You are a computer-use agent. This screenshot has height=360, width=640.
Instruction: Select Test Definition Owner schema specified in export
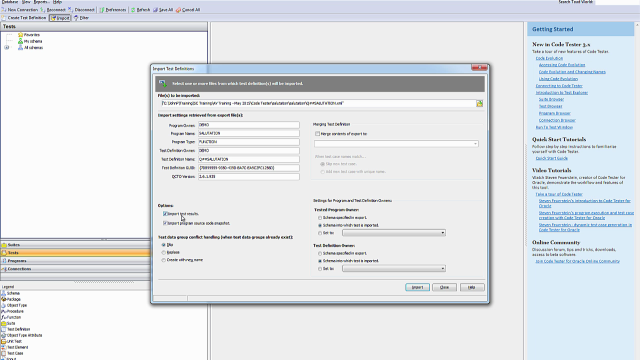coord(320,253)
